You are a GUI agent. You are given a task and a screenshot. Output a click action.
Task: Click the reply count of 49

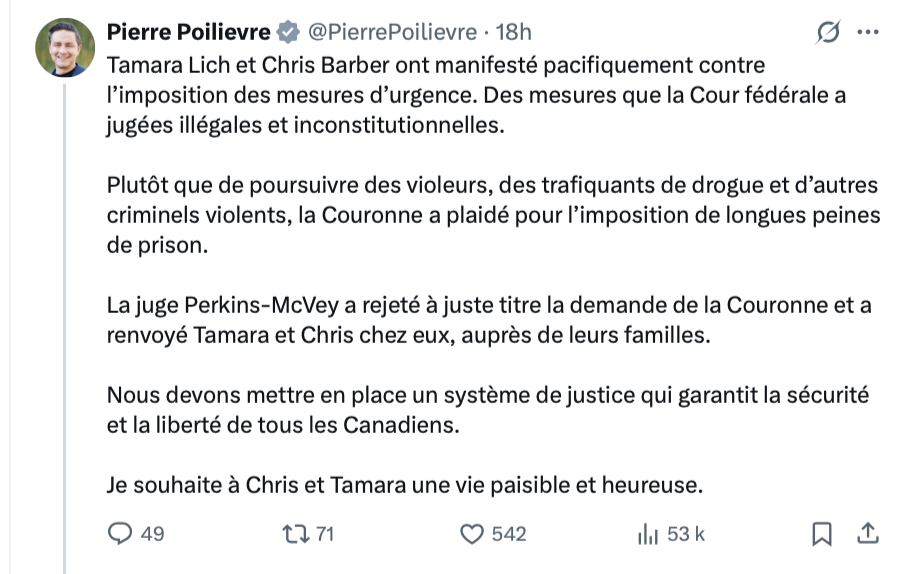152,534
